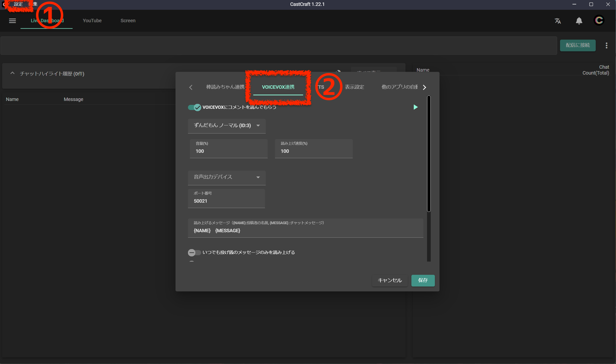This screenshot has height=364, width=616.
Task: Click the settings dialog vertical scrollbar
Action: click(429, 154)
